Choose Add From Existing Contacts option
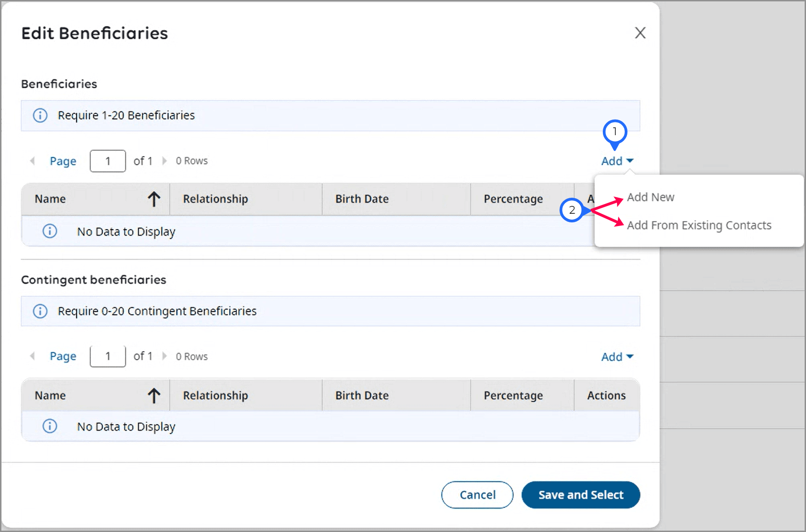This screenshot has width=806, height=532. point(699,226)
